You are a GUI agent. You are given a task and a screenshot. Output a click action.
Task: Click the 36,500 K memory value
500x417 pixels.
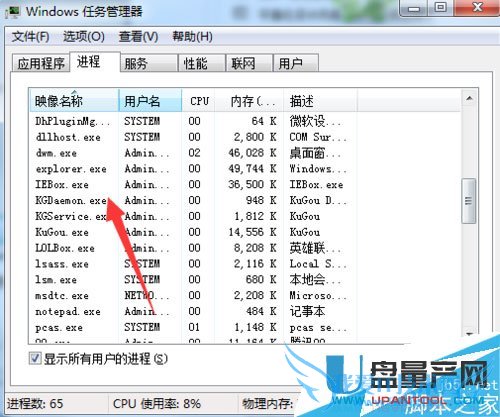click(x=252, y=185)
